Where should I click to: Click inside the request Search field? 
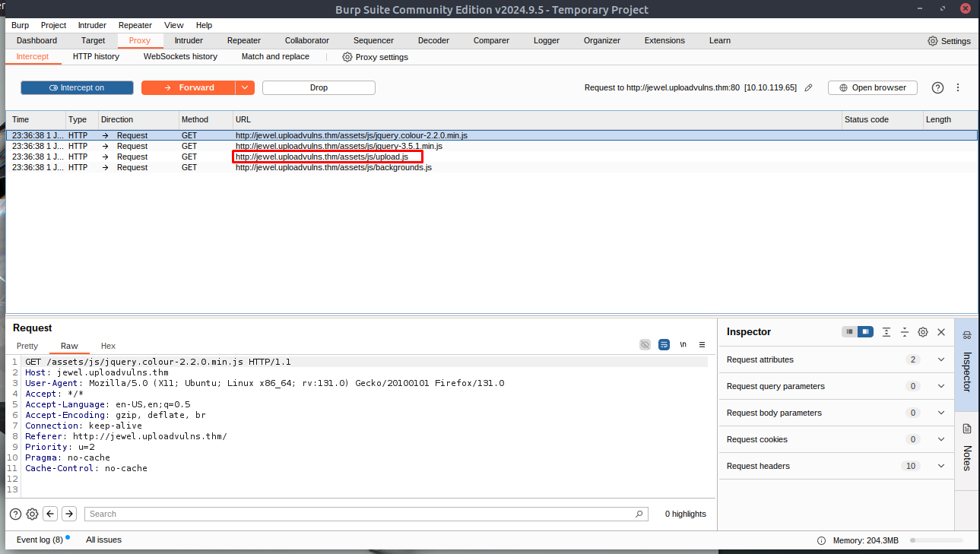click(x=366, y=514)
